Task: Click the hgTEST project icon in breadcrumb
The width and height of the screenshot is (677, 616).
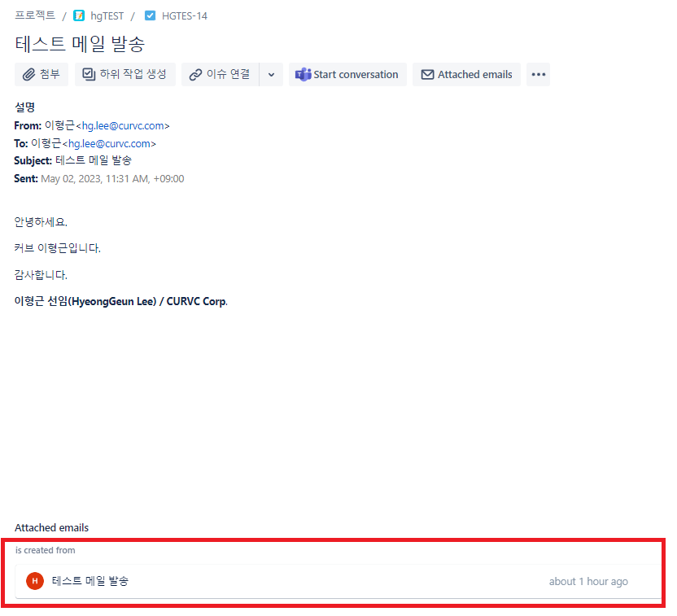Action: pyautogui.click(x=79, y=16)
